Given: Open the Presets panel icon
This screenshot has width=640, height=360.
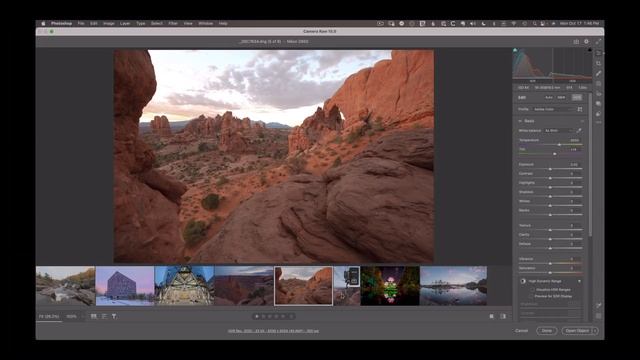Looking at the screenshot, I should tap(598, 114).
